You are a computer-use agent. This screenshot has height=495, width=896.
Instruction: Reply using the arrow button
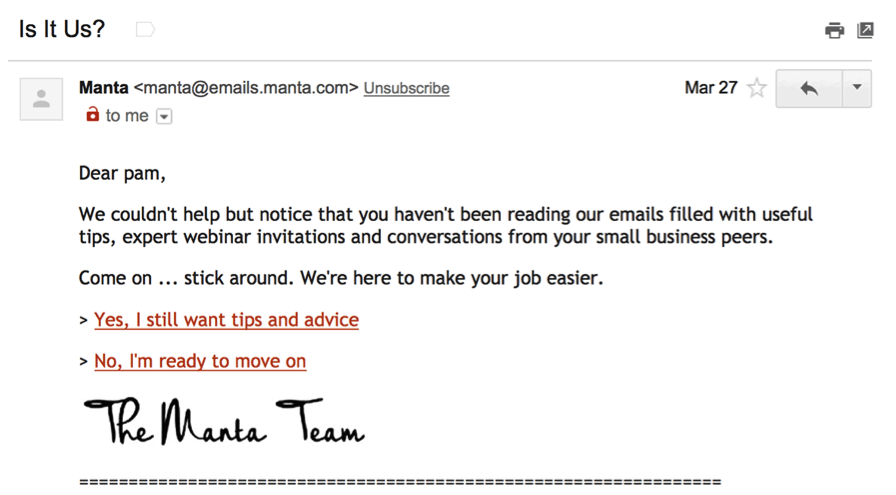click(809, 89)
